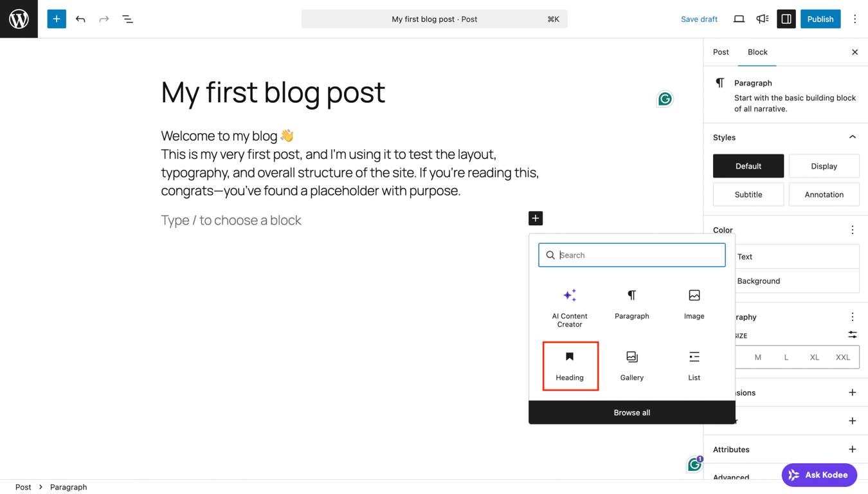
Task: Insert a List block
Action: [694, 365]
